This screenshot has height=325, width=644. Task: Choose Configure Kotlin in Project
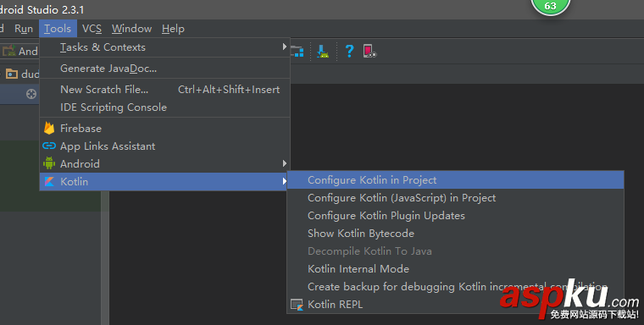pos(456,180)
